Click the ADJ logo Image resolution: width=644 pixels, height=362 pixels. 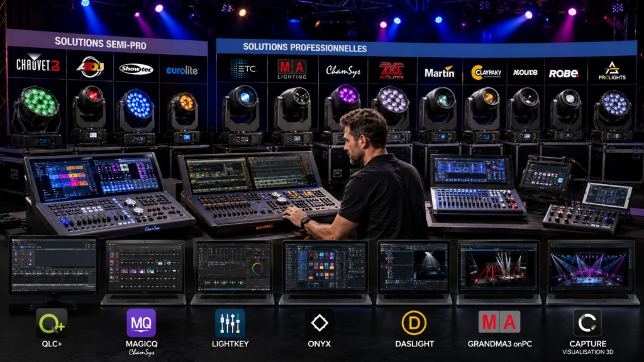point(90,67)
